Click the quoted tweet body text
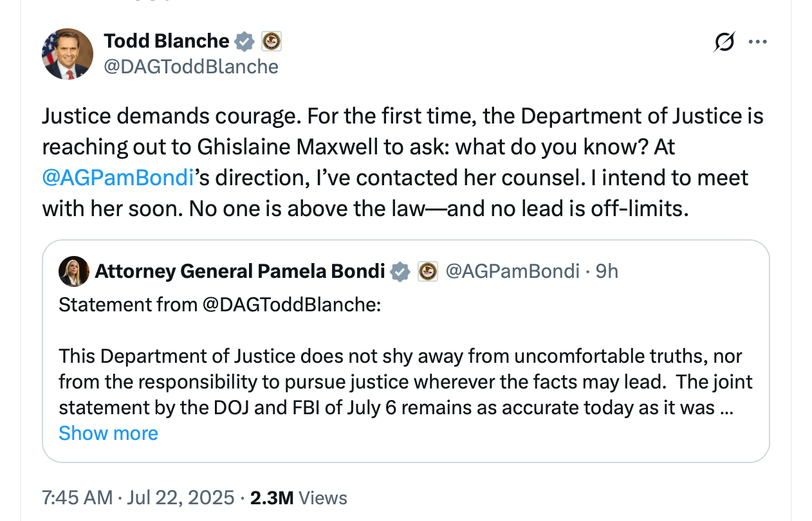The height and width of the screenshot is (521, 812). 386,381
